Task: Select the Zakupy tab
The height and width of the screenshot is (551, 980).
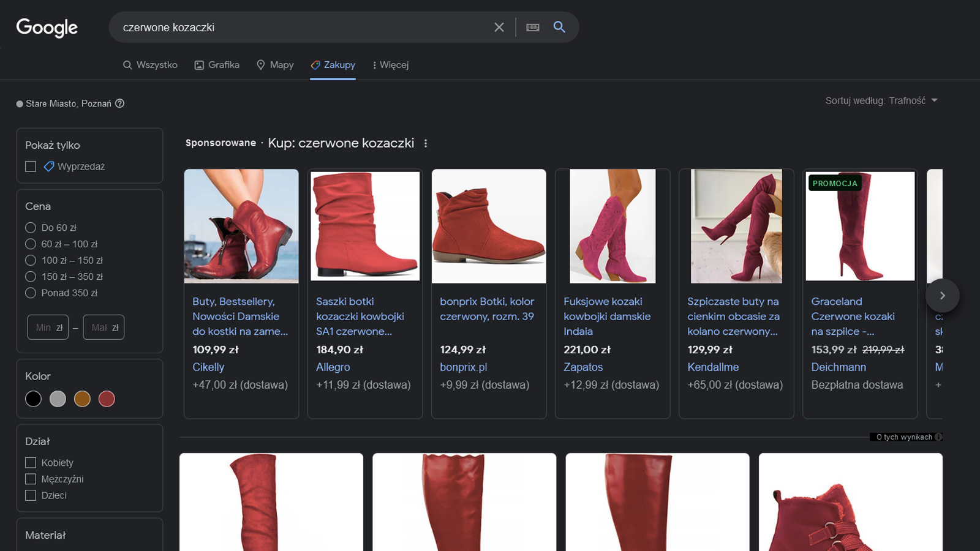Action: coord(333,65)
